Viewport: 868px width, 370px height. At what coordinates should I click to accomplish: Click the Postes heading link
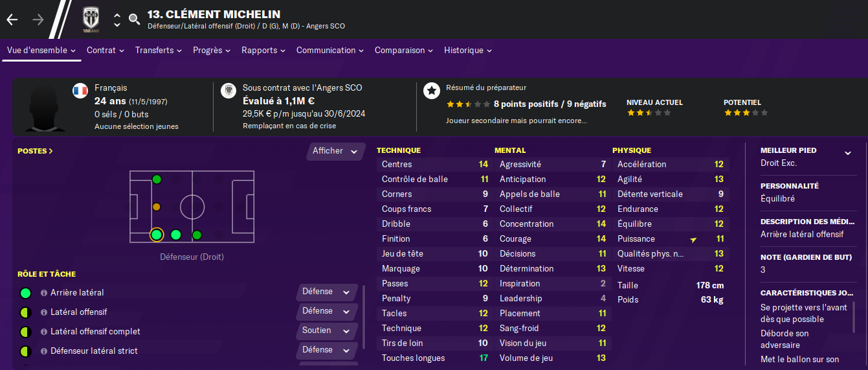point(35,151)
